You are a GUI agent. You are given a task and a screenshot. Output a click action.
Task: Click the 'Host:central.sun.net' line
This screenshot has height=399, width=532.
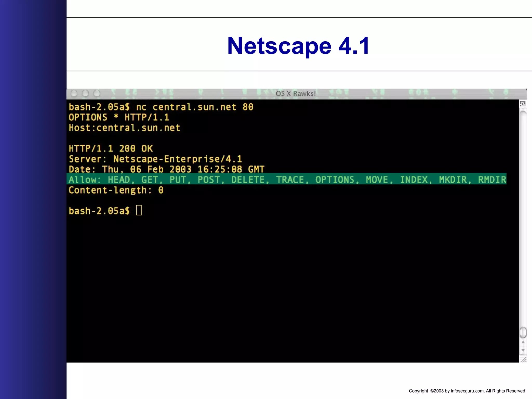(x=124, y=128)
